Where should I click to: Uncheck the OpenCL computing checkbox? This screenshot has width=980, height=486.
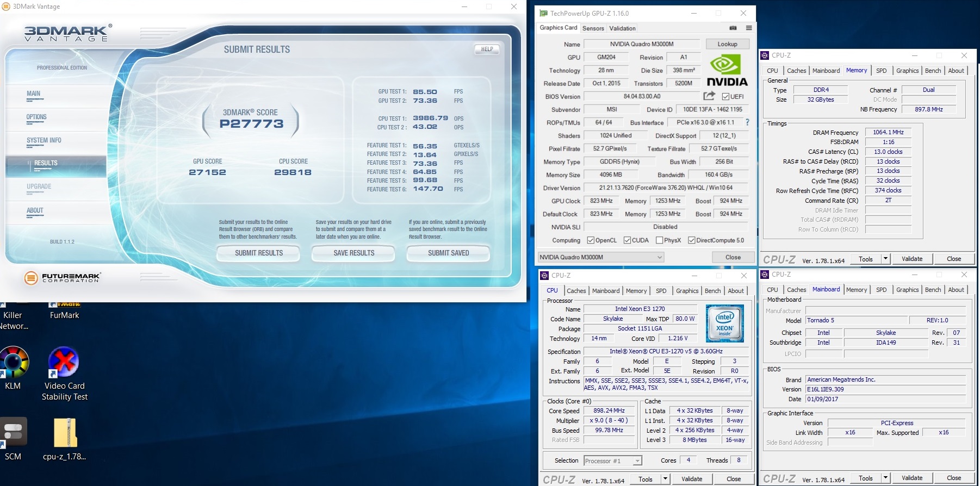tap(591, 240)
